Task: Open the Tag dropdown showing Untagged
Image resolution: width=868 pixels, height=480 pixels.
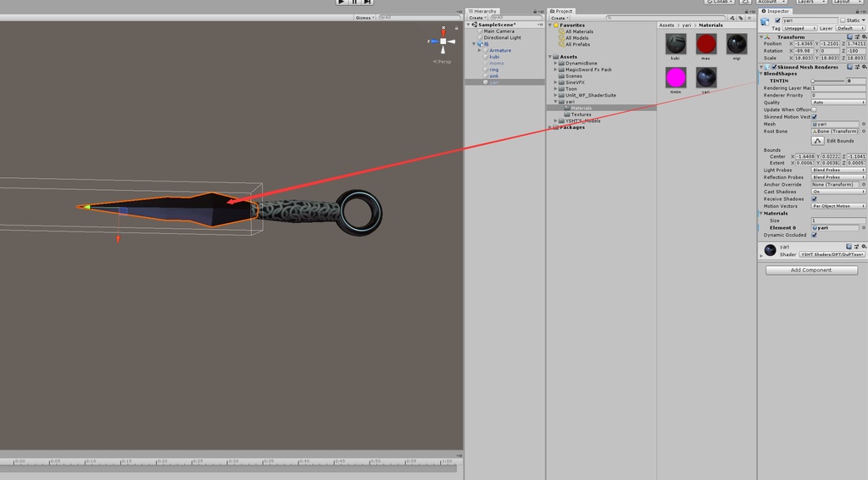Action: coord(800,28)
